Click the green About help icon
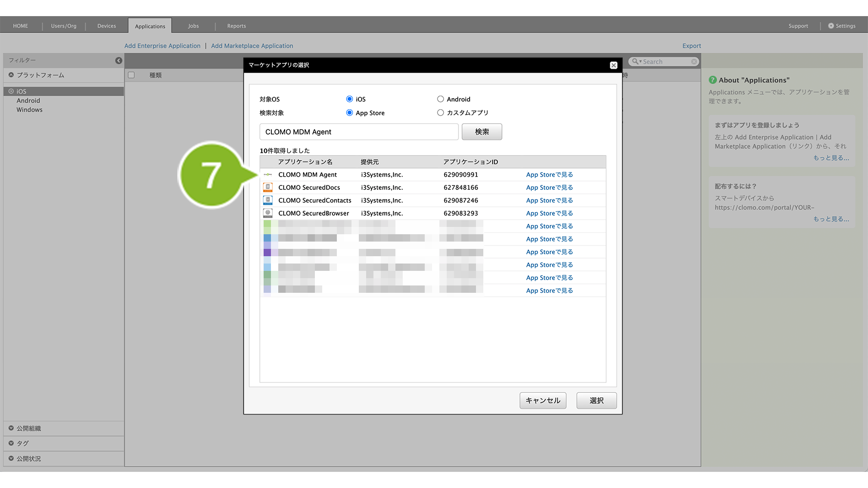868x488 pixels. tap(713, 80)
